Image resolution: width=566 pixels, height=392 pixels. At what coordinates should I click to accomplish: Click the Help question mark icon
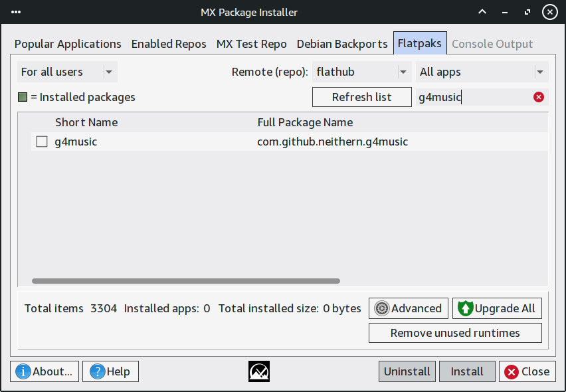(x=98, y=371)
